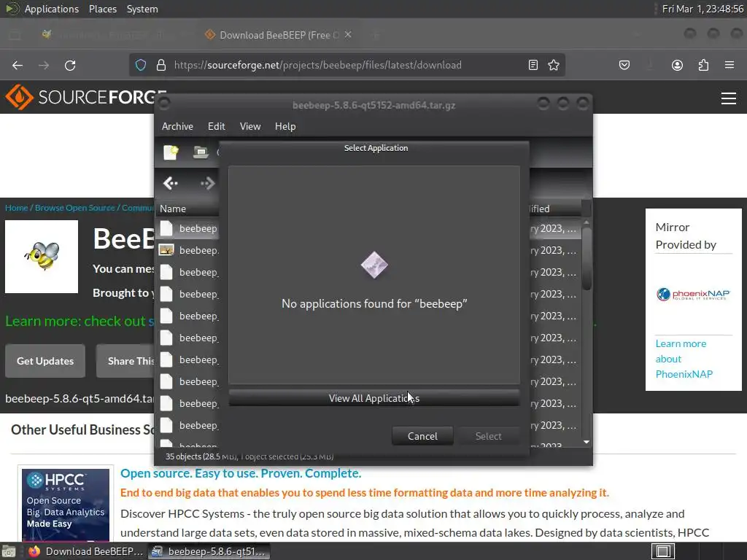Viewport: 747px width, 560px height.
Task: Open Firefox application hamburger menu
Action: [729, 65]
